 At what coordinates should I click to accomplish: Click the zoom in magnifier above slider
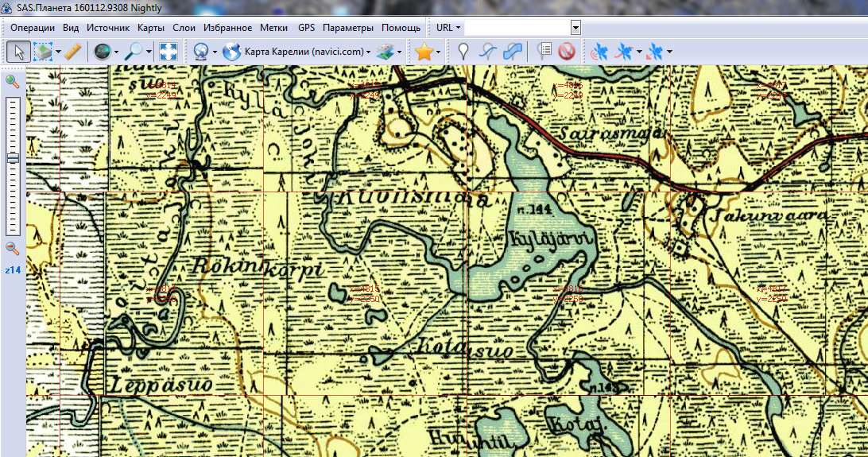coord(12,82)
